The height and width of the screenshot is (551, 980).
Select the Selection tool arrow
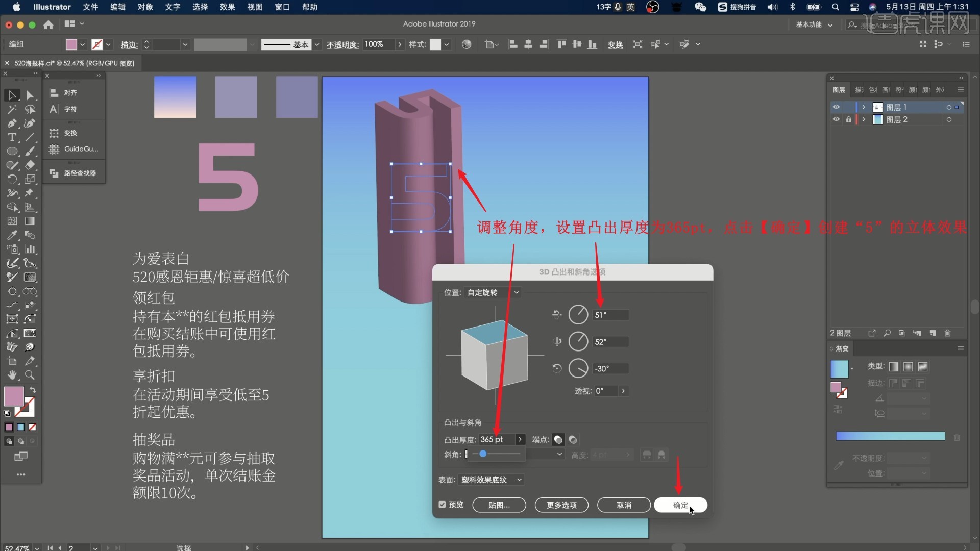(x=12, y=95)
